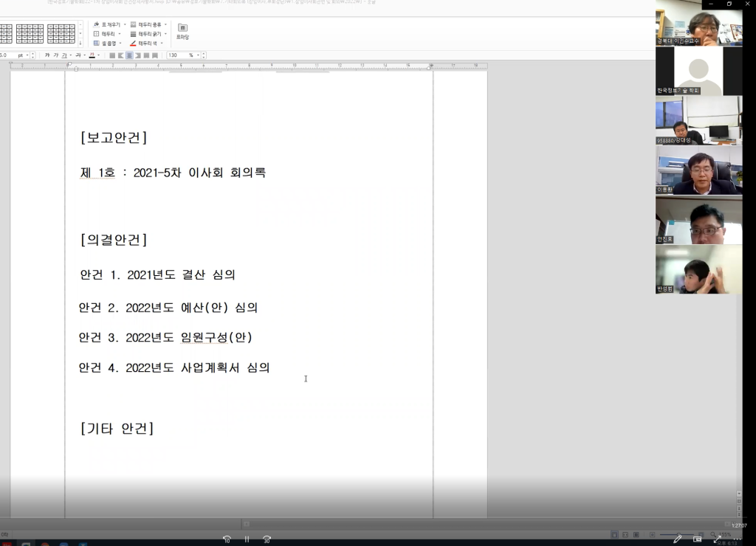Toggle bold 가 formatting
This screenshot has width=756, height=546.
47,55
